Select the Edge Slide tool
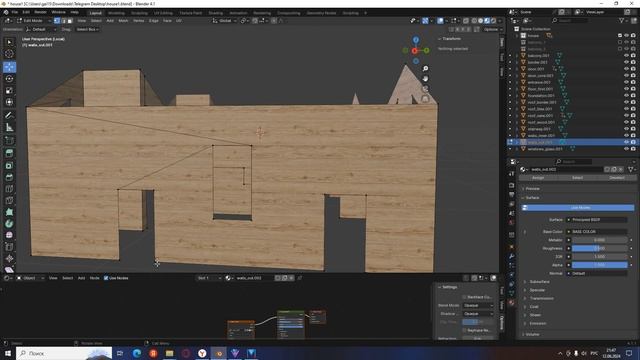This screenshot has width=640, height=360. click(x=9, y=247)
